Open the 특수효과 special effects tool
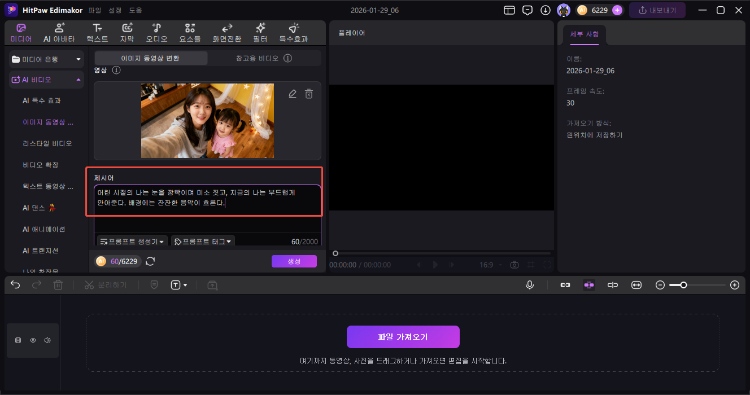Screen dimensions: 750x395 293,33
